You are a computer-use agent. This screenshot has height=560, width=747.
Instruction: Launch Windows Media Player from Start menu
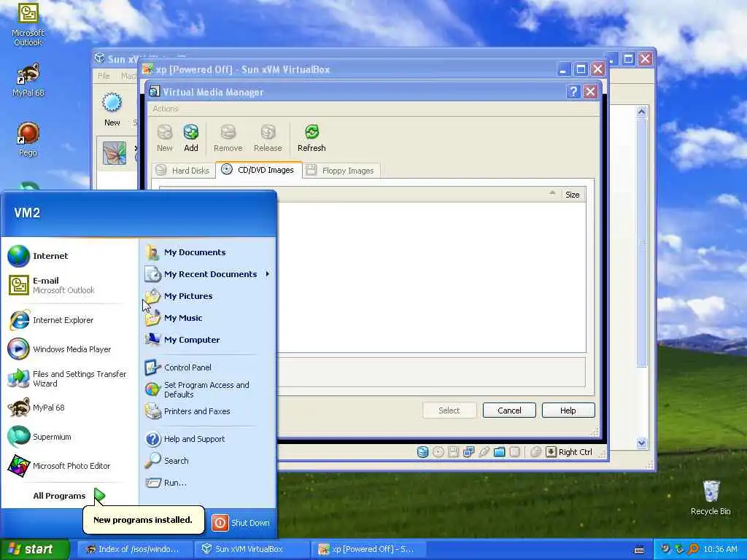pyautogui.click(x=69, y=349)
